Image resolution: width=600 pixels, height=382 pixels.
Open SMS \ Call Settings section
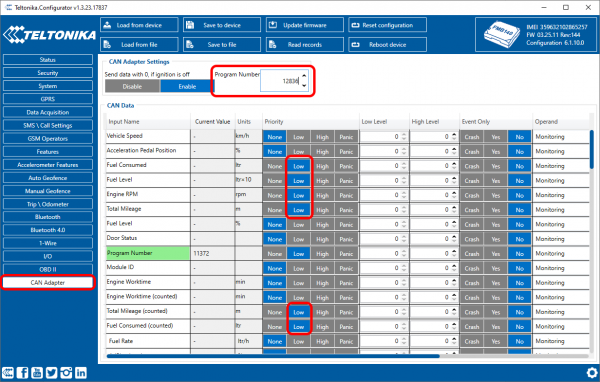pyautogui.click(x=48, y=125)
